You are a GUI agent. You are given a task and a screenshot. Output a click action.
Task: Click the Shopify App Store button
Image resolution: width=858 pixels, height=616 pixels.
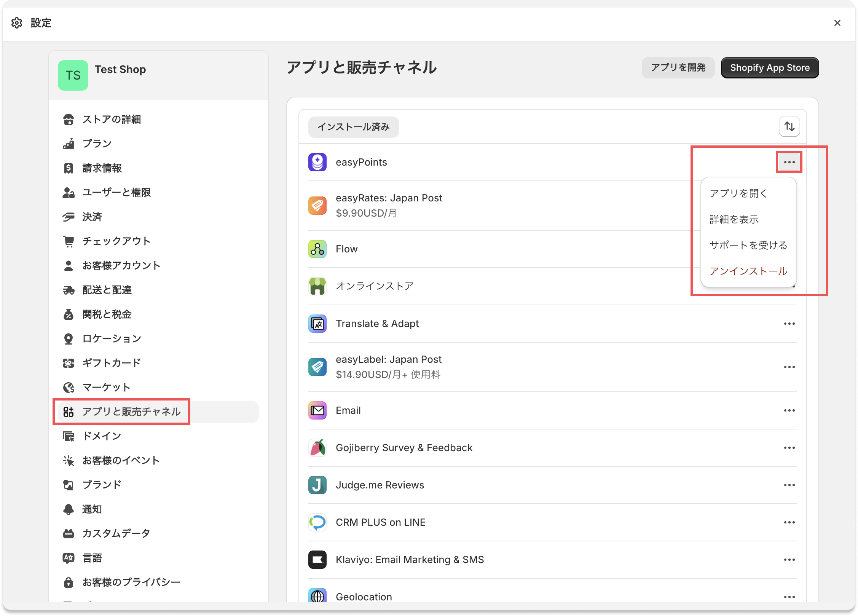(x=770, y=67)
